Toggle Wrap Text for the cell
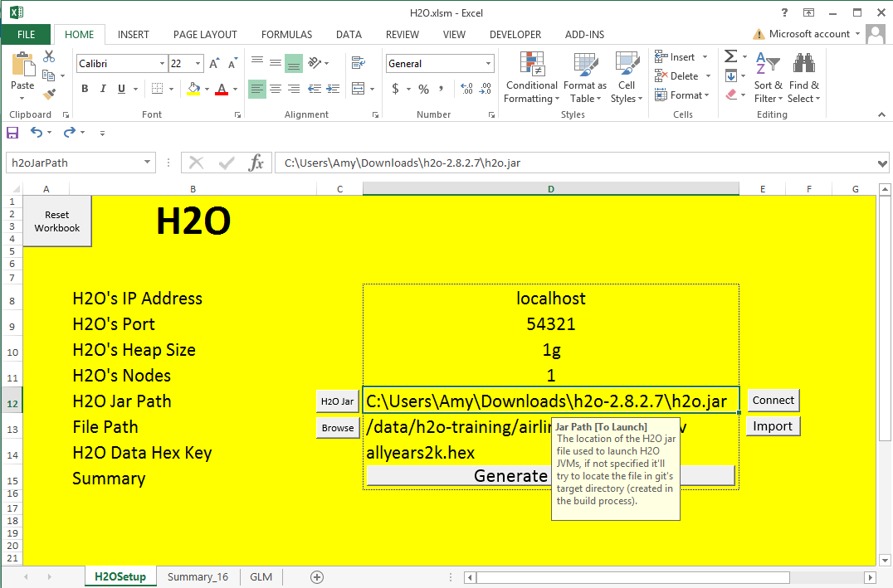Image resolution: width=893 pixels, height=588 pixels. pos(359,63)
